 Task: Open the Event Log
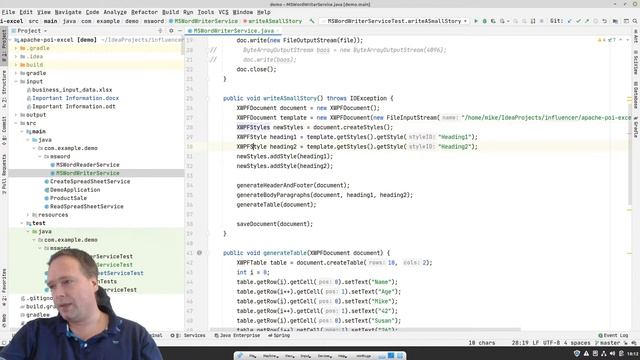(x=613, y=335)
